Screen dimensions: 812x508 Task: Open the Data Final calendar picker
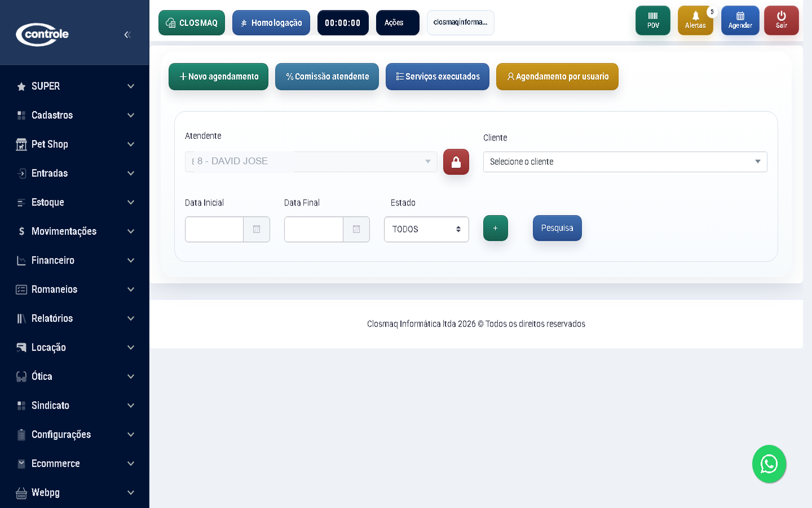point(356,229)
